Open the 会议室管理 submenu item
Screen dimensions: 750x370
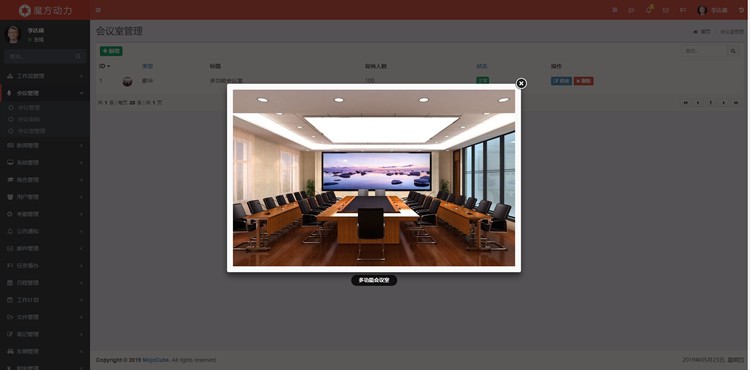32,131
